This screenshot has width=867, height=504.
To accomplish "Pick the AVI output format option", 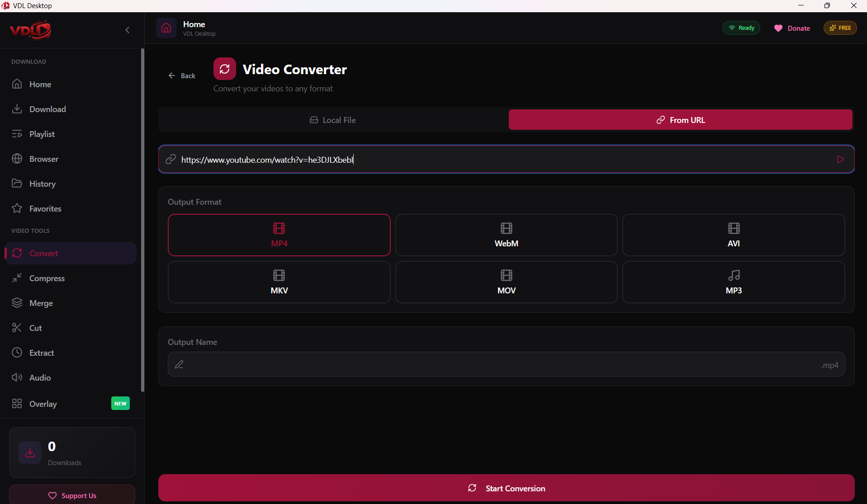I will (733, 235).
